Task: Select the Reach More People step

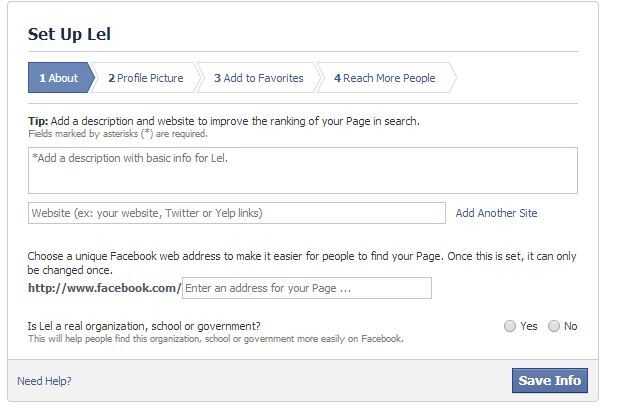Action: 385,78
